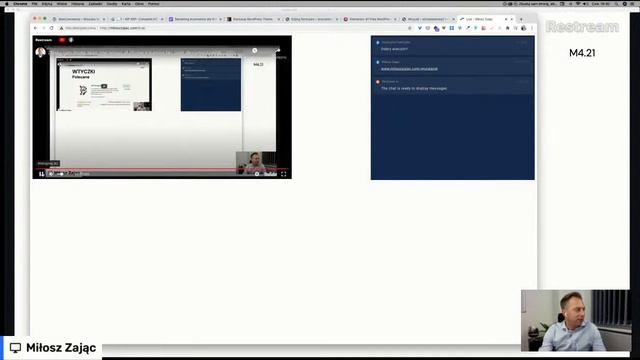This screenshot has width=640, height=360.
Task: Select the top chat message in panel
Action: pos(452,46)
